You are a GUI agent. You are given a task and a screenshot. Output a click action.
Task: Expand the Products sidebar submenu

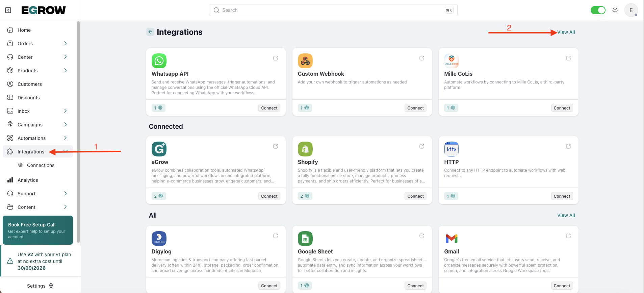(x=66, y=70)
